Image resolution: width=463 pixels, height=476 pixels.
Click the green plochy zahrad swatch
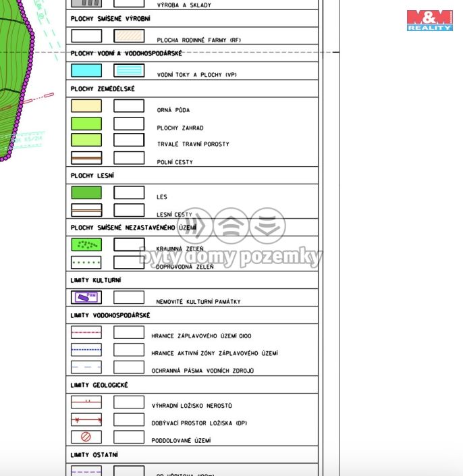[86, 124]
